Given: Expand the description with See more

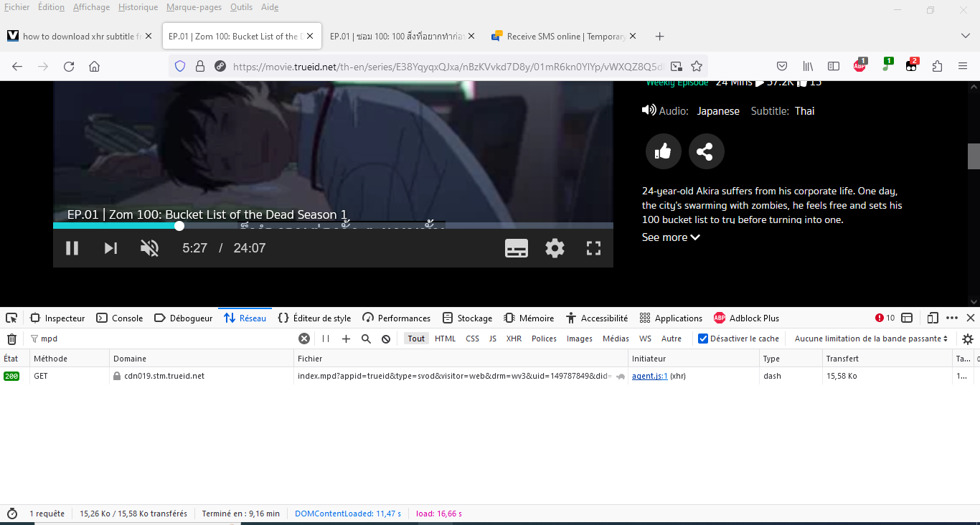Looking at the screenshot, I should click(671, 237).
